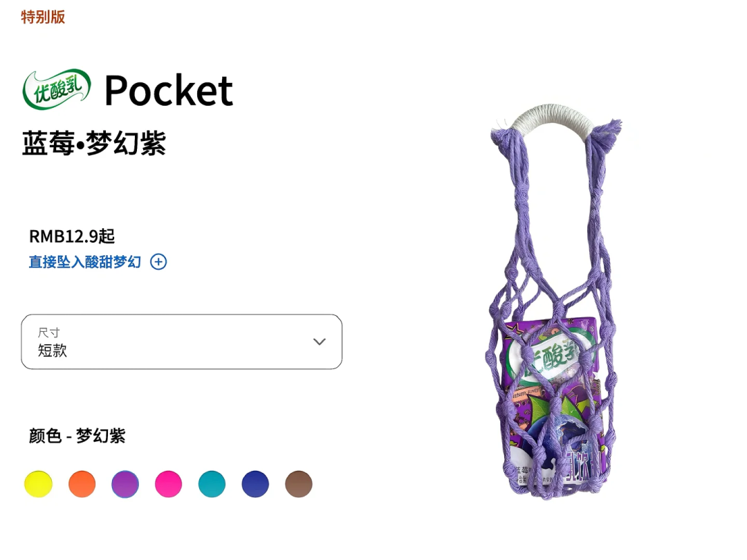This screenshot has width=747, height=560.
Task: Open the 直接坠入酸甜梦幻 link
Action: click(x=85, y=262)
